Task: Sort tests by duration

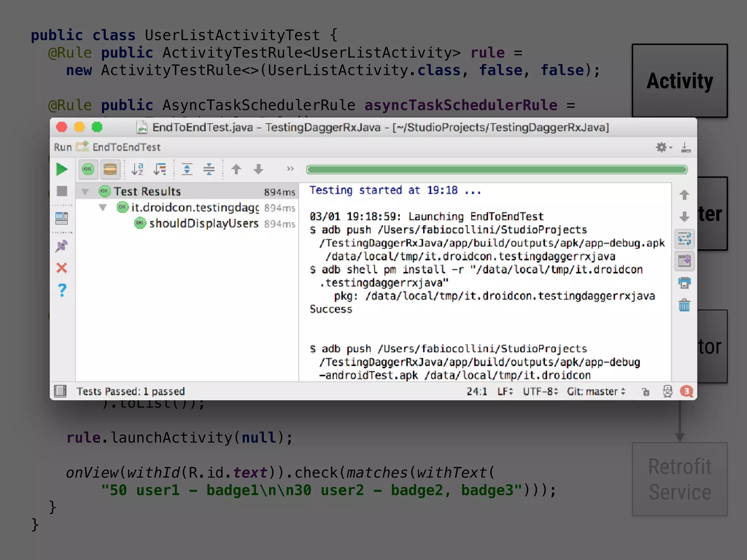Action: pos(160,169)
